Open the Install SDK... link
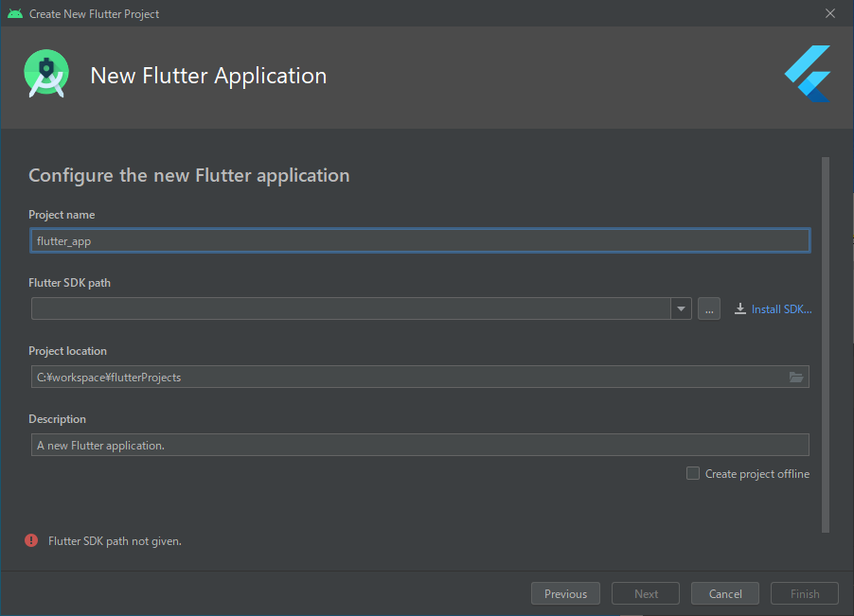The height and width of the screenshot is (616, 854). click(781, 309)
